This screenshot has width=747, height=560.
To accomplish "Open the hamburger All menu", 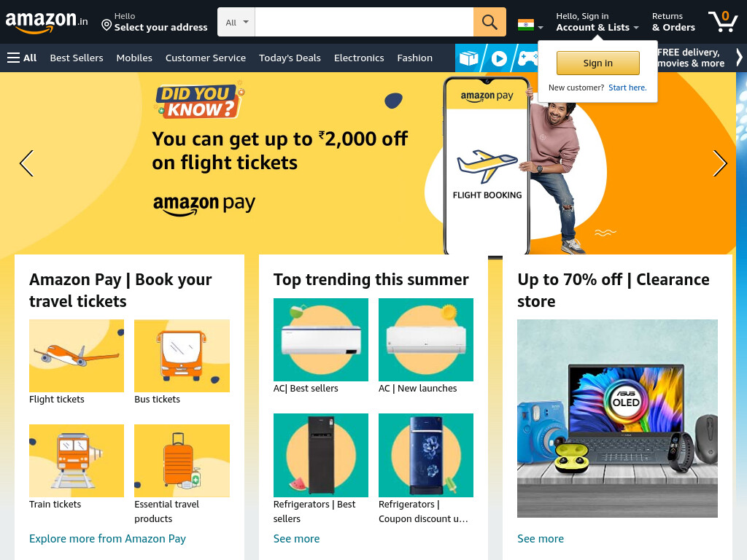I will [x=22, y=58].
